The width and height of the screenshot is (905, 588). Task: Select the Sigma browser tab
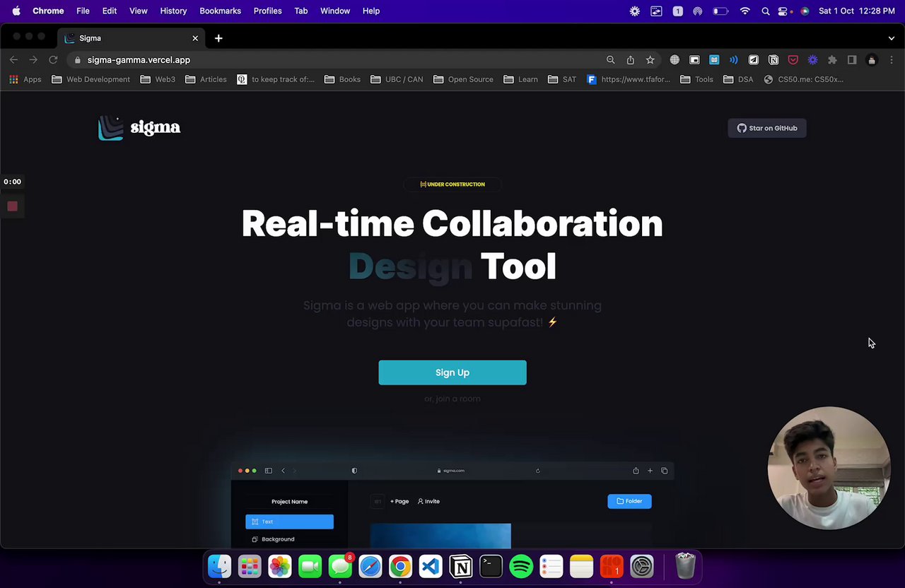[x=131, y=38]
